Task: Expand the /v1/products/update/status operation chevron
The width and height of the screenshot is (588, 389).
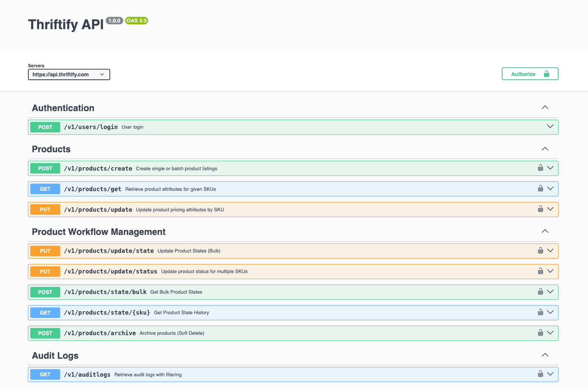Action: pos(550,271)
